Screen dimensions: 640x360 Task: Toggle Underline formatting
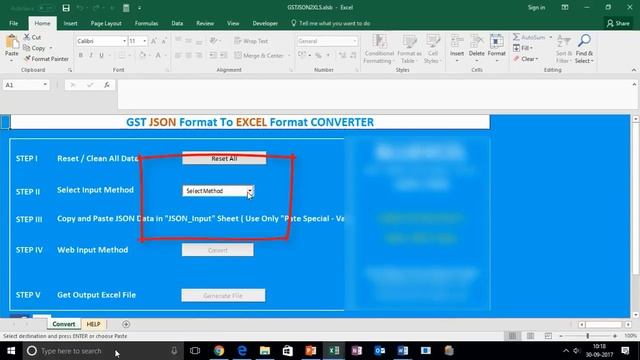pos(101,55)
